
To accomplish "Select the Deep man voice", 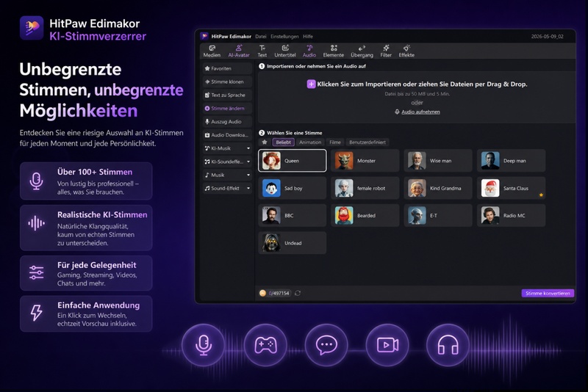I will 511,161.
